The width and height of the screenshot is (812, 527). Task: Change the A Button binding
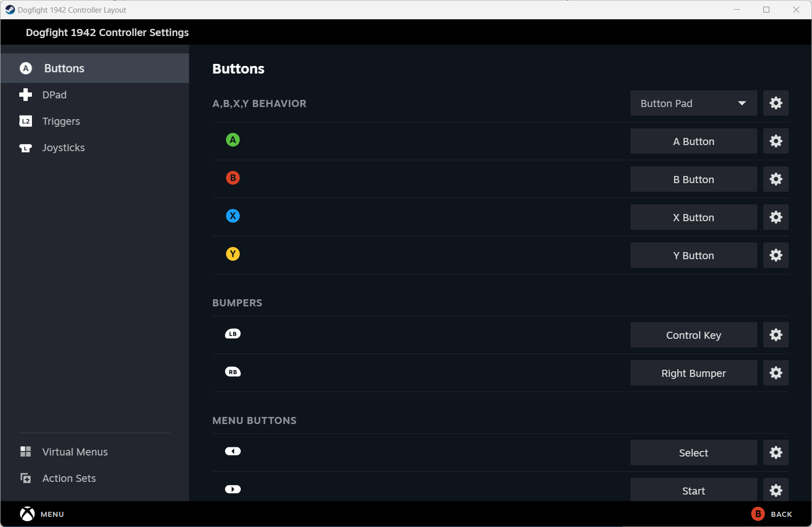(693, 141)
